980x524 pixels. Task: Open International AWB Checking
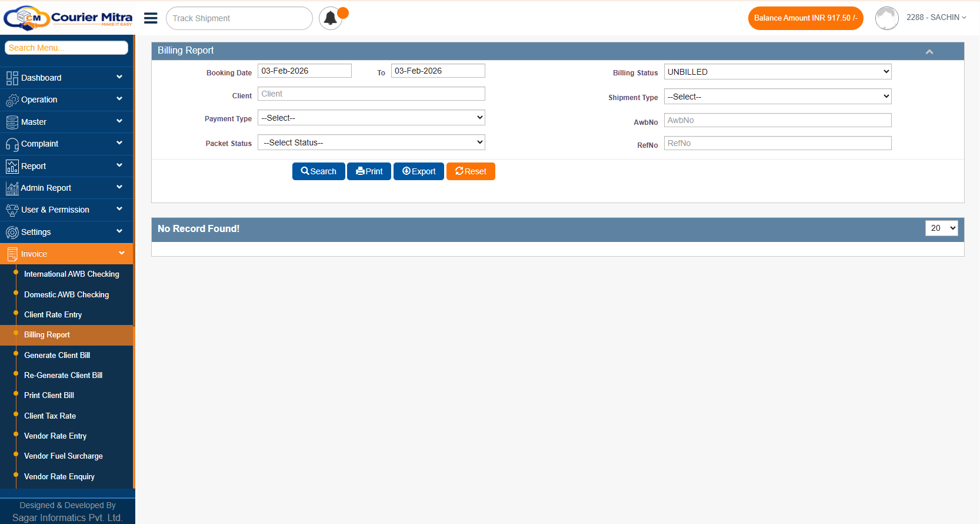coord(71,274)
